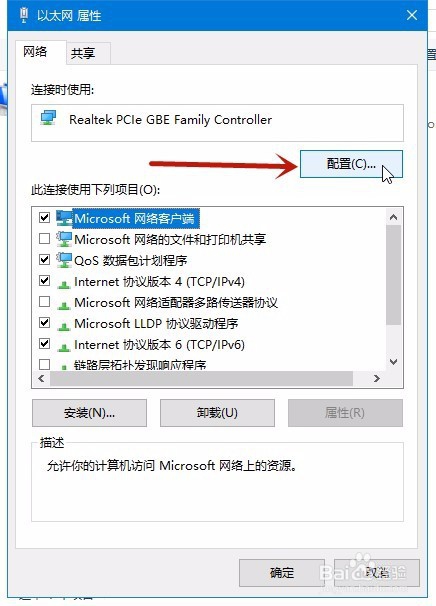Select the Microsoft 网络客户端 icon
The width and height of the screenshot is (436, 606).
coord(64,218)
